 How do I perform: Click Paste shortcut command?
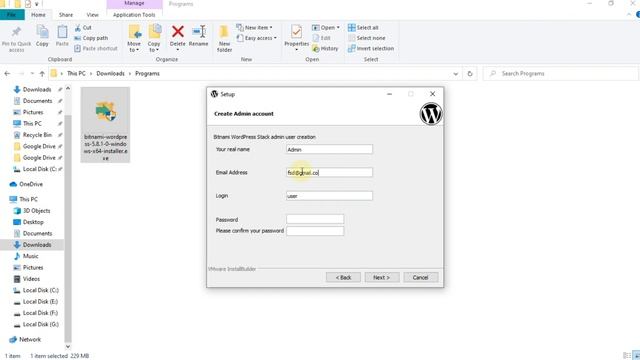96,48
